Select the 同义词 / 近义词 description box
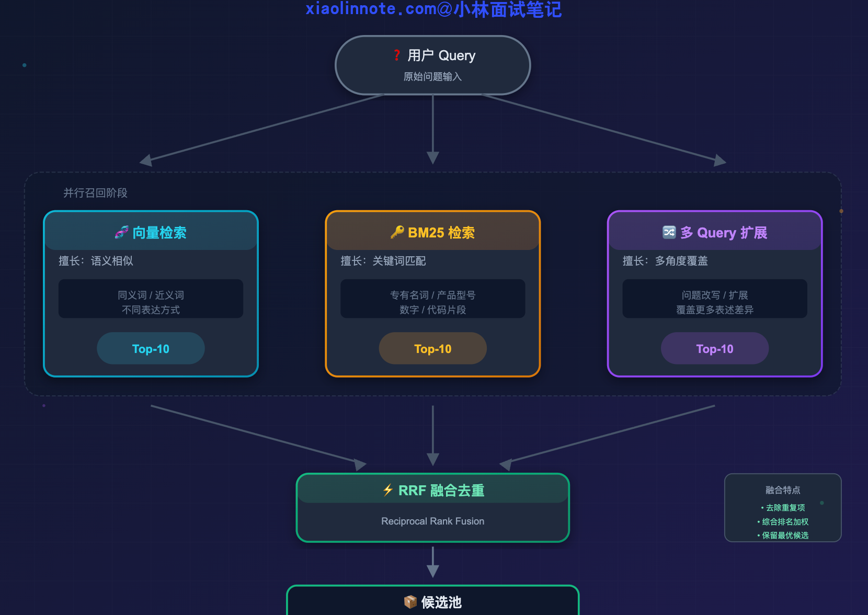 tap(151, 299)
